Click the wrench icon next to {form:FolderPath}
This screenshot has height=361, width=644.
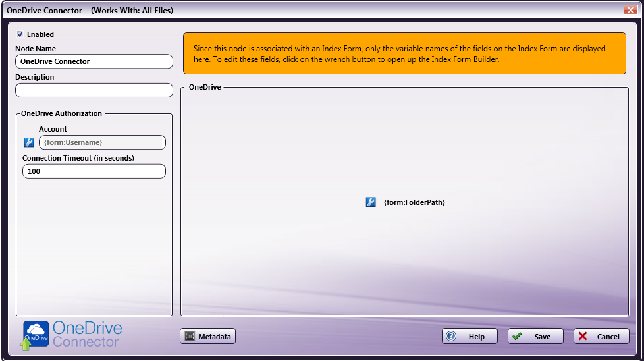pos(371,202)
